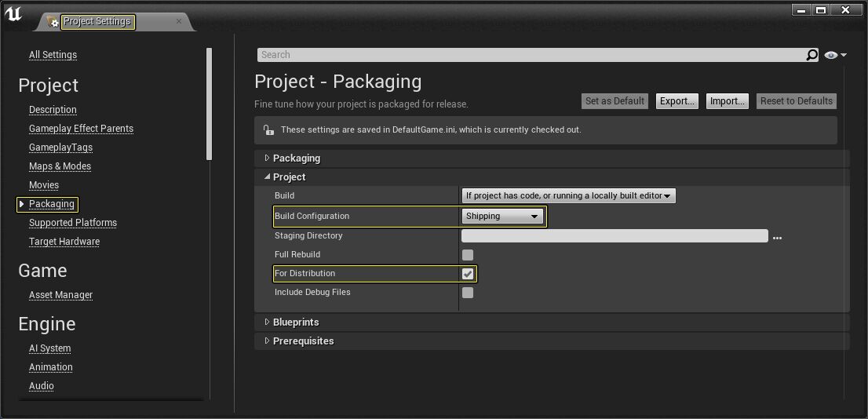Expand the Packaging section
868x419 pixels.
pos(268,158)
